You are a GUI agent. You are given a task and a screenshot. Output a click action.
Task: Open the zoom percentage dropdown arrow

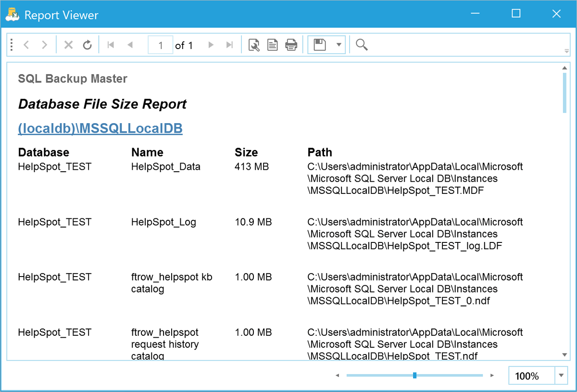point(561,376)
